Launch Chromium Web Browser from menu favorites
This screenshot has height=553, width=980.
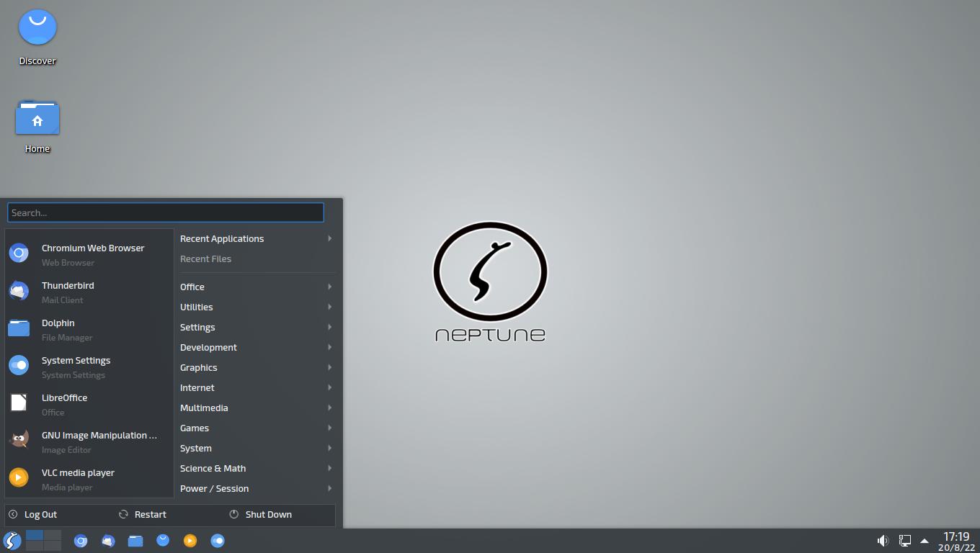89,254
